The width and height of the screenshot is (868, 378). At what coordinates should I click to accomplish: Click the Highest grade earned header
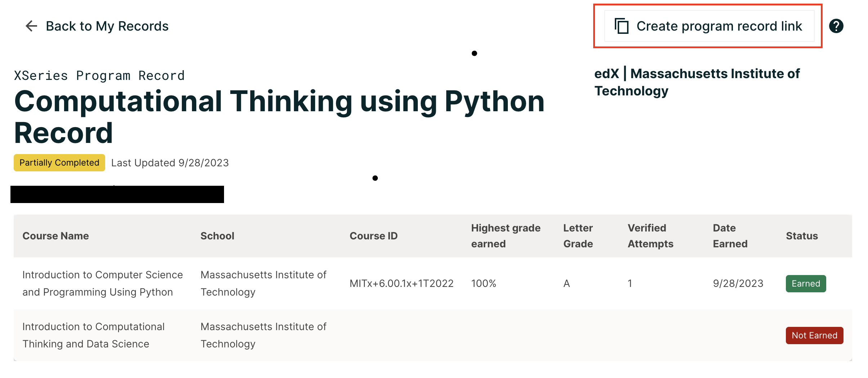[x=505, y=236]
